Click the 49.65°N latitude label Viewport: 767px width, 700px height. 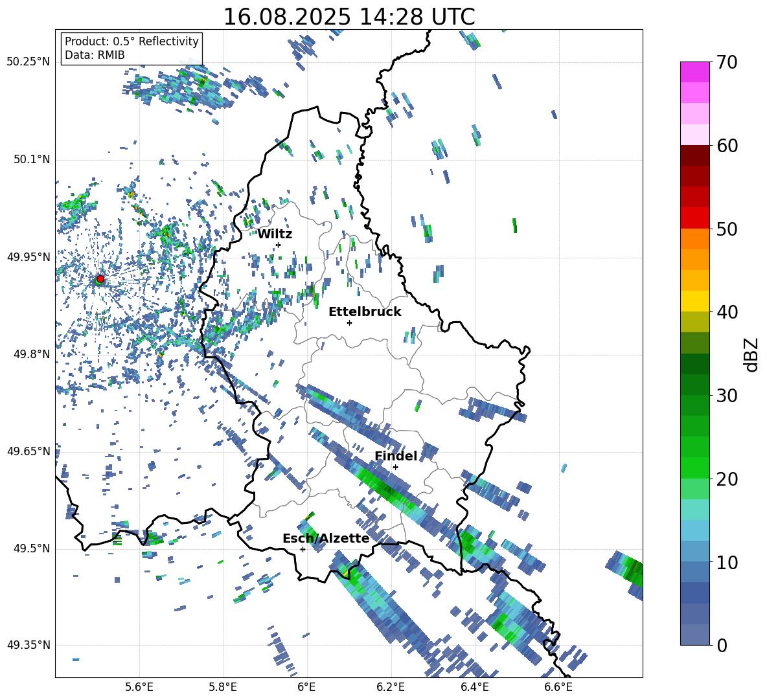(29, 451)
